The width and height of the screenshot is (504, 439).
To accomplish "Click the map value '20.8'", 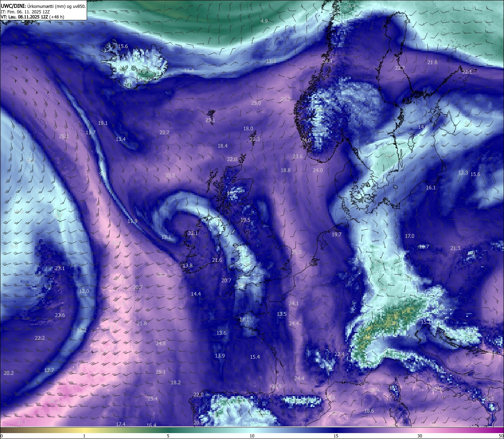I will (x=198, y=422).
